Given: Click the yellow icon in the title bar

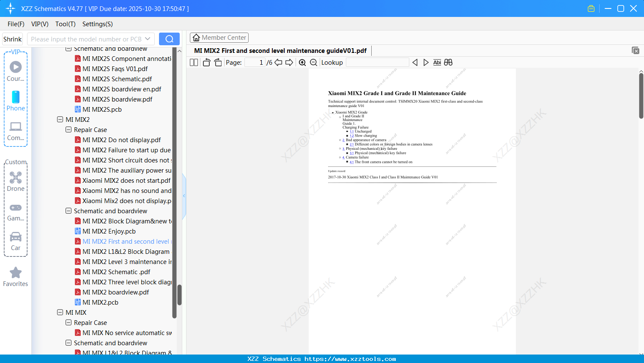Looking at the screenshot, I should (591, 8).
